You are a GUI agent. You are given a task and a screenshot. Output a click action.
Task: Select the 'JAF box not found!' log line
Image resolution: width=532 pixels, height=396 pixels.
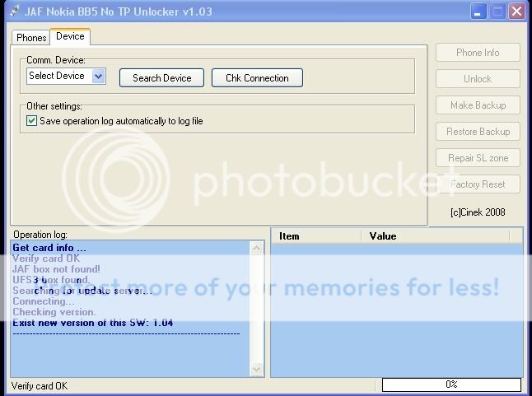click(x=56, y=269)
